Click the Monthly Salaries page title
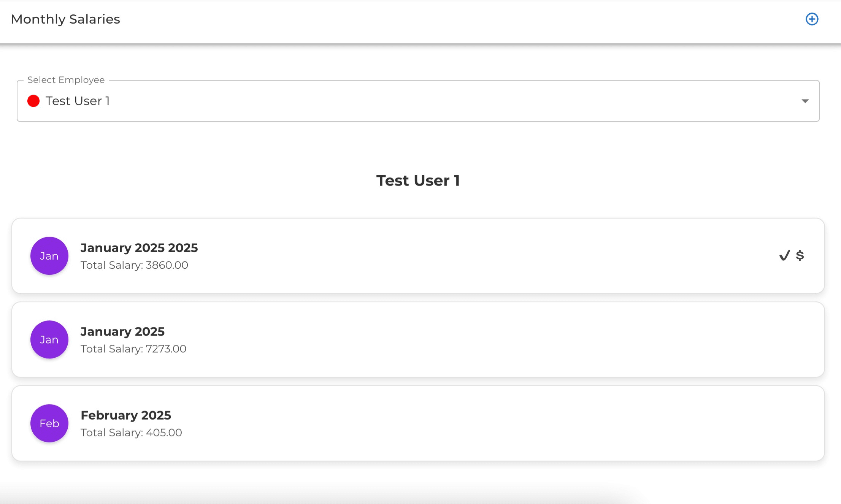 (65, 19)
